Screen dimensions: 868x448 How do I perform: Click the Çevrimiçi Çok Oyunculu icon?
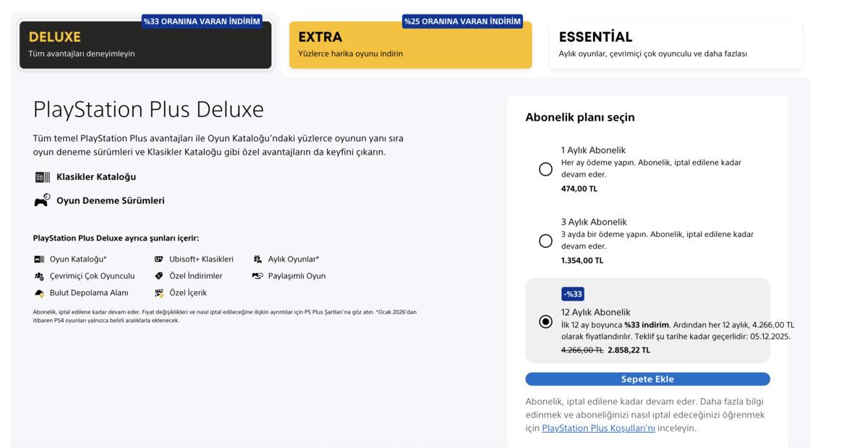(39, 276)
